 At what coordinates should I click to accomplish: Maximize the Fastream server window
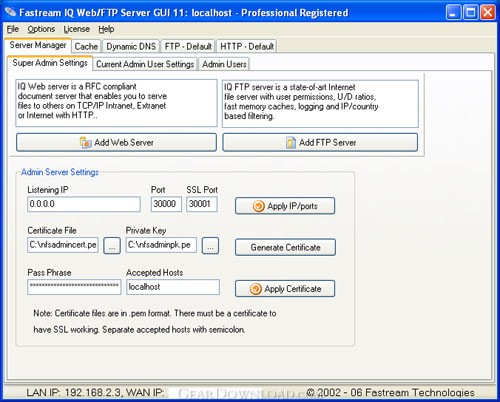coord(470,12)
